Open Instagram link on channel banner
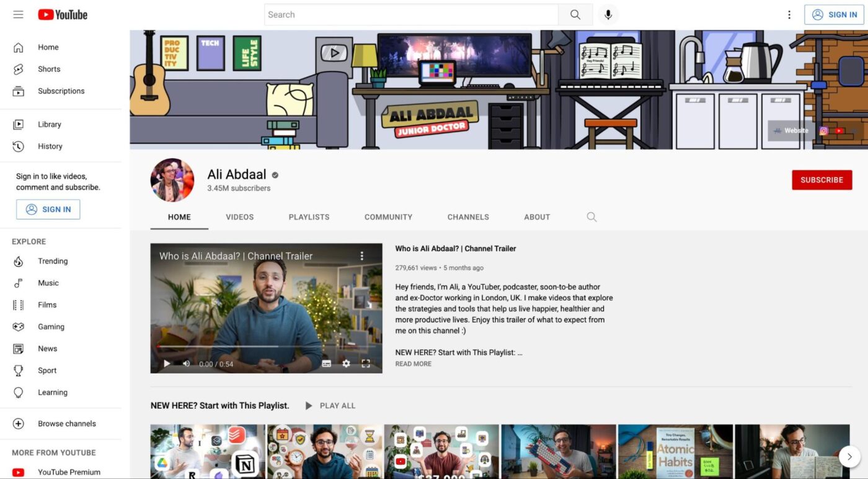868x479 pixels. 824,131
